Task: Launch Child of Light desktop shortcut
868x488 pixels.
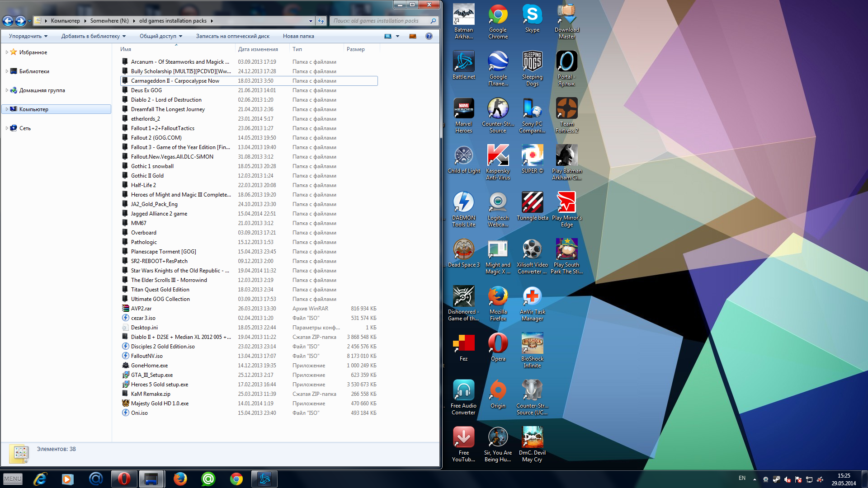Action: (x=463, y=159)
